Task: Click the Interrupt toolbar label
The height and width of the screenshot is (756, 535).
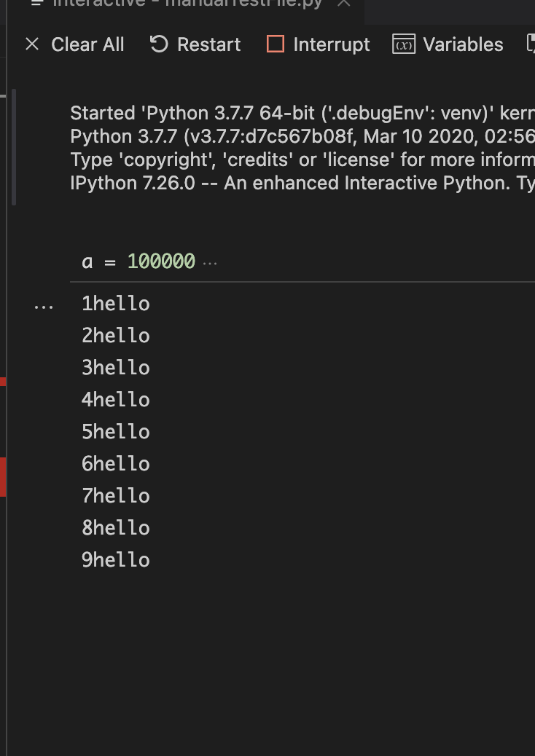Action: (332, 44)
